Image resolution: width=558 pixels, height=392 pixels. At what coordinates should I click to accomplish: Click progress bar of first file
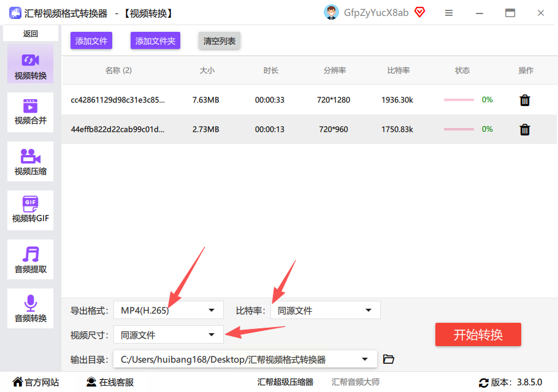pos(459,100)
